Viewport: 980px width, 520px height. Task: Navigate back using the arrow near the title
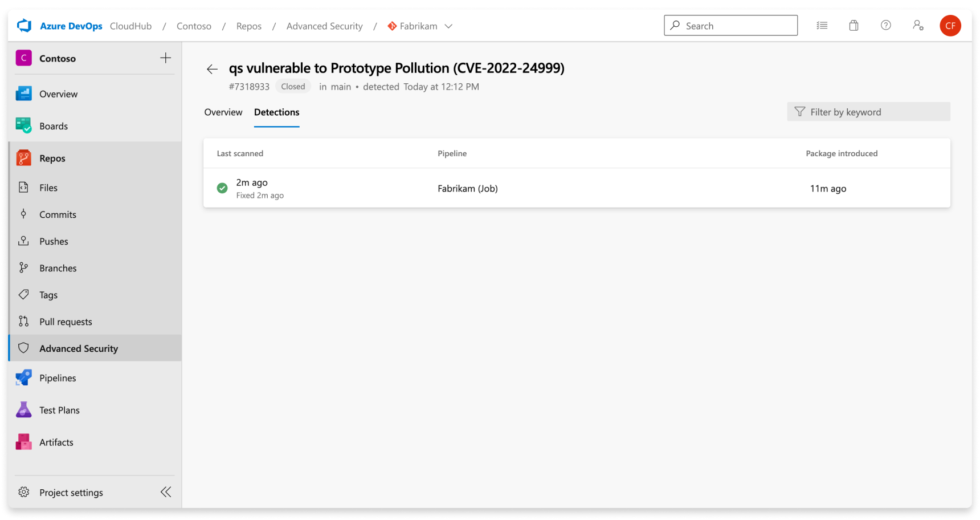pyautogui.click(x=211, y=68)
